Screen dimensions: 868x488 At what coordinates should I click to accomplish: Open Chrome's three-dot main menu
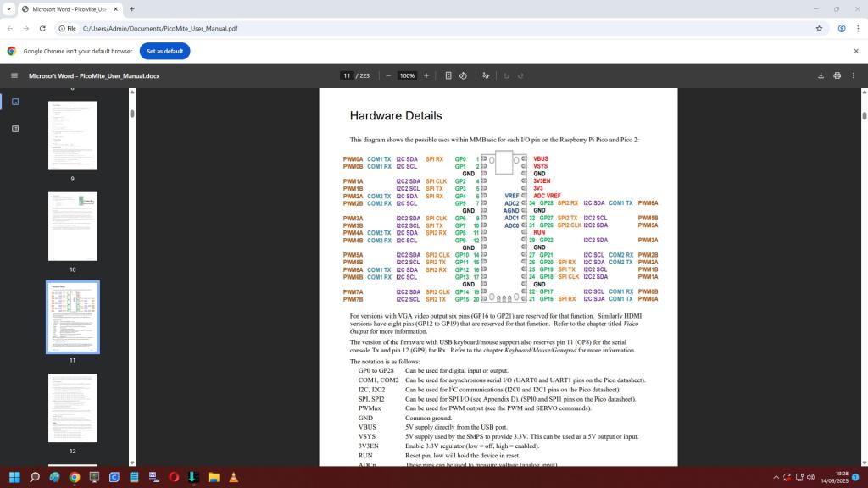pyautogui.click(x=856, y=28)
